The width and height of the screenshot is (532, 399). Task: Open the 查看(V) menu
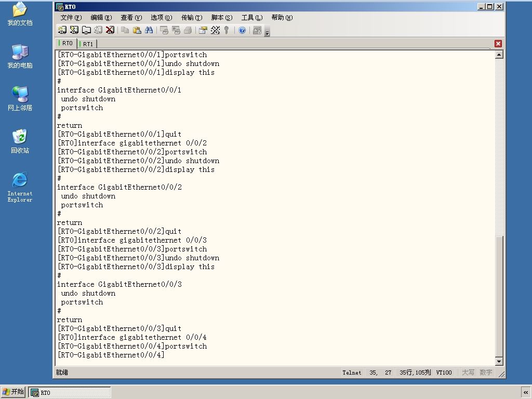tap(131, 17)
